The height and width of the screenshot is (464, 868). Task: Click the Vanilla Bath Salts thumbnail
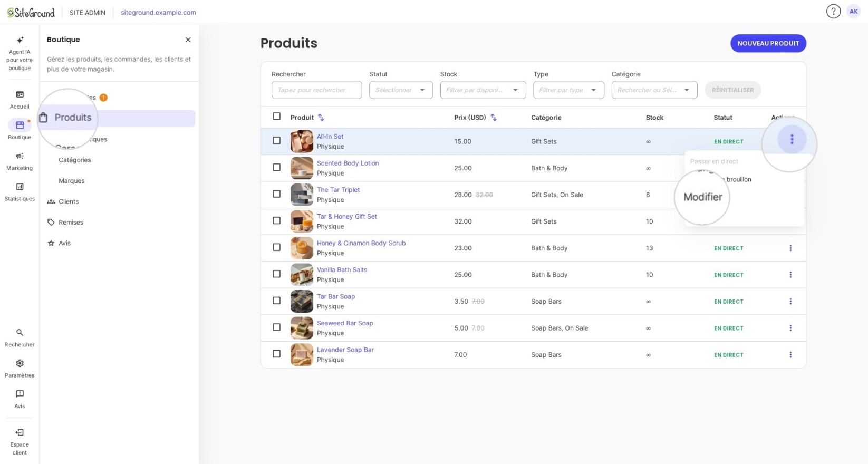(x=302, y=275)
